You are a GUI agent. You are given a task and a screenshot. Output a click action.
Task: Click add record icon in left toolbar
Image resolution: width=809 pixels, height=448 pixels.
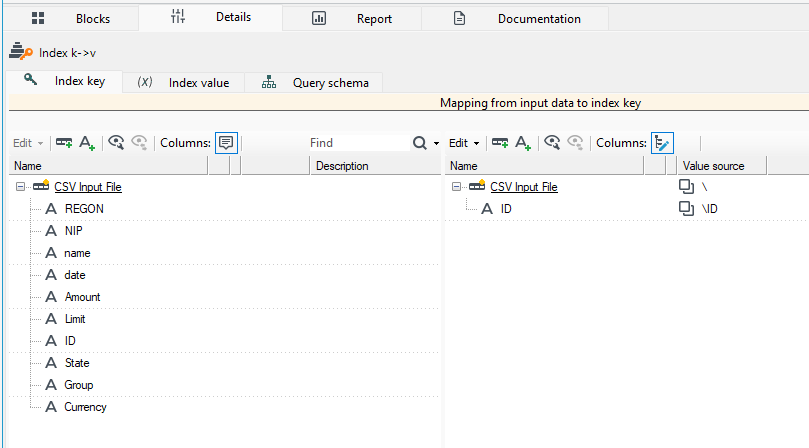tap(64, 142)
